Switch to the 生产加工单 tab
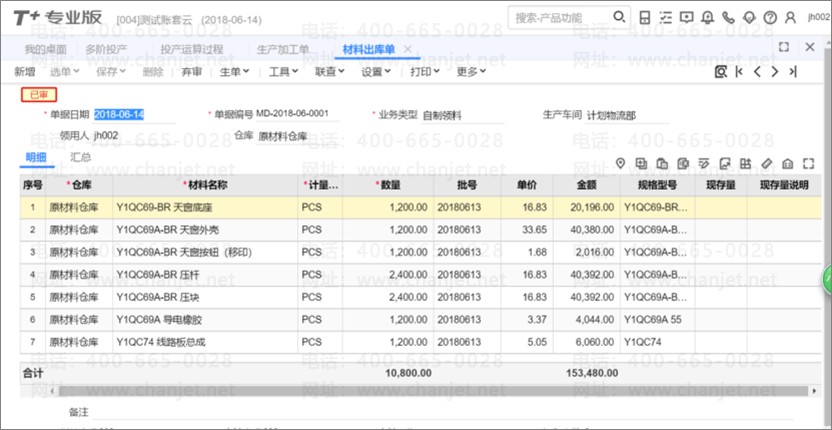This screenshot has width=832, height=430. [x=283, y=49]
